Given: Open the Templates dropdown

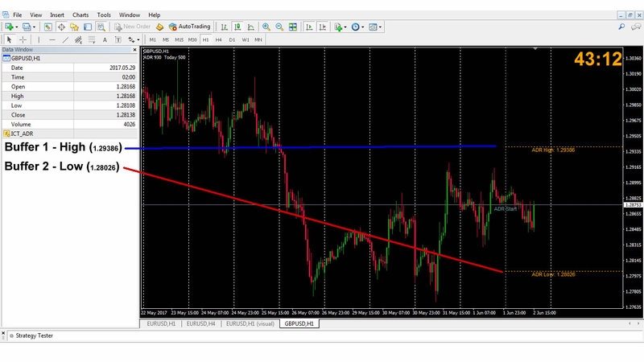Looking at the screenshot, I should (x=375, y=27).
